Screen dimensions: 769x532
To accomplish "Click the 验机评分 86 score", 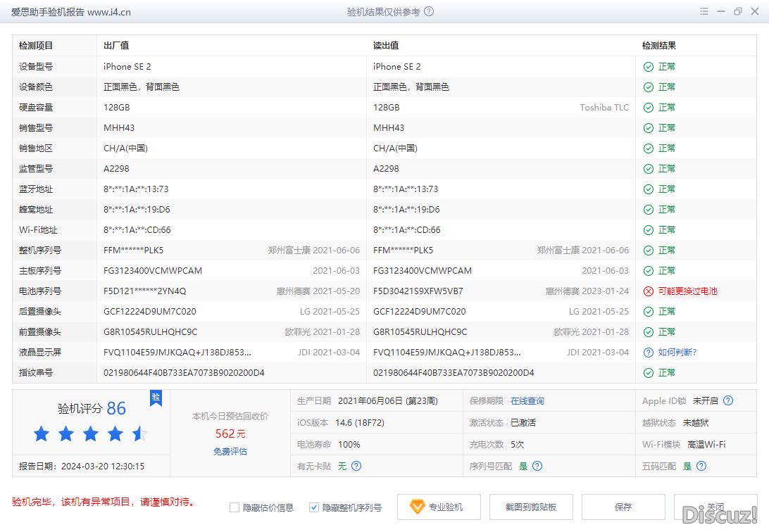I will click(92, 408).
